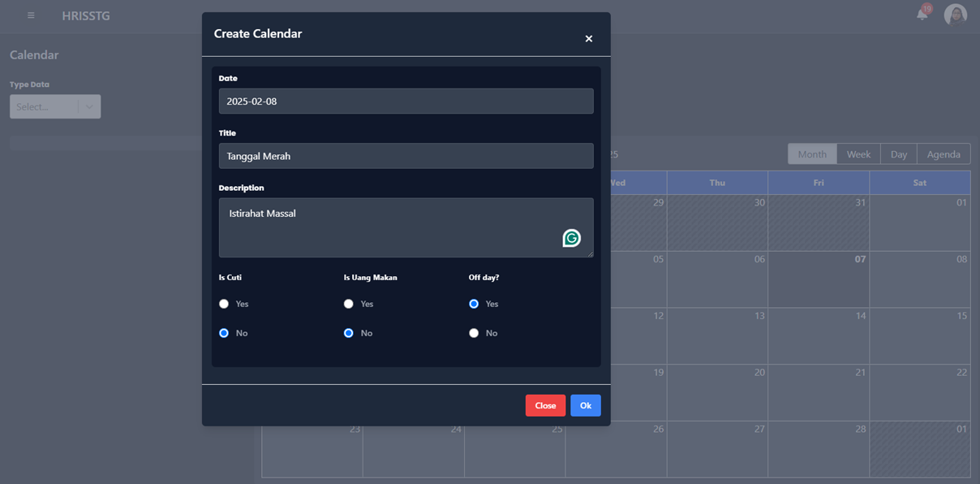Select calendar day 15
Viewport: 980px width, 484px height.
click(x=920, y=336)
